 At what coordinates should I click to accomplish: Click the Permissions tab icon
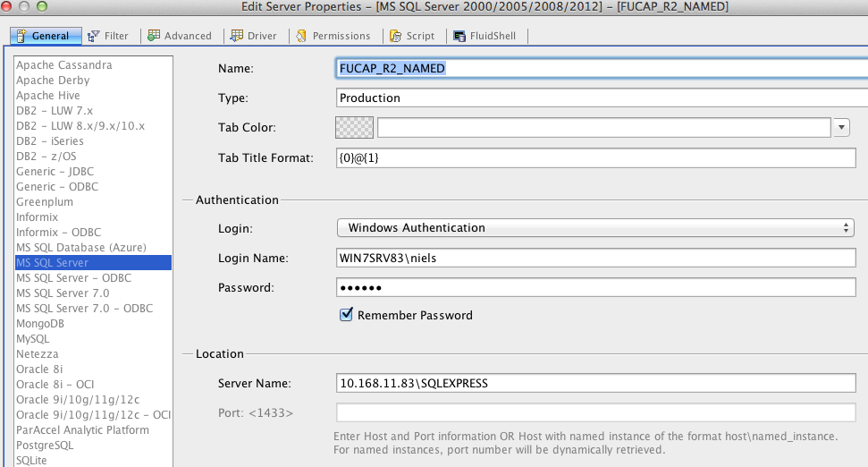301,36
